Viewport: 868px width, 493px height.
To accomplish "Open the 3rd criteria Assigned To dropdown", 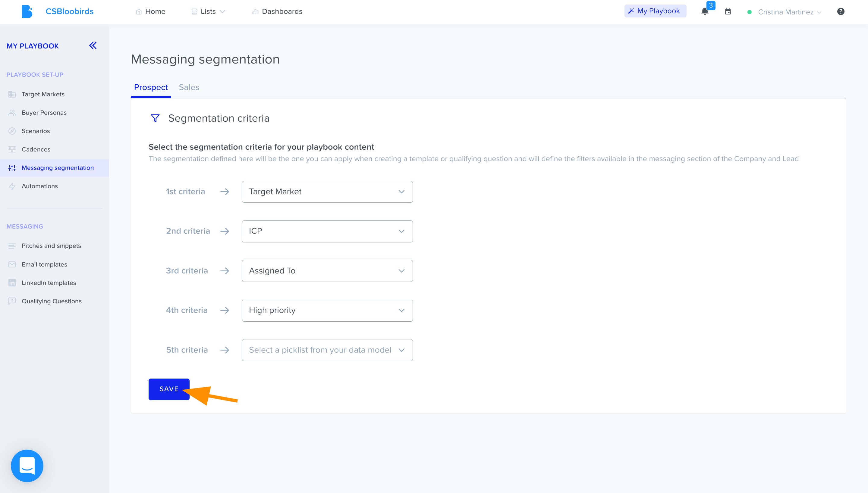I will click(327, 271).
